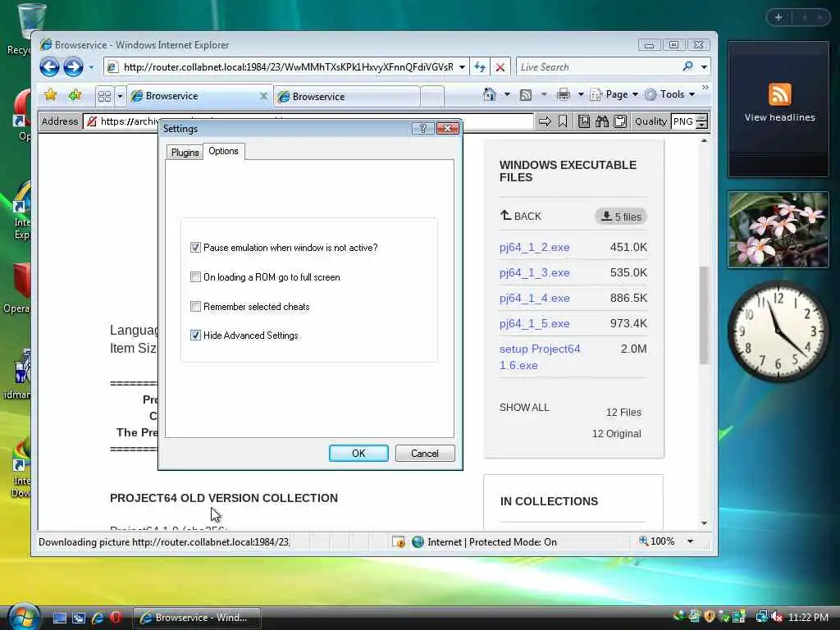Click the Print icon in the toolbar
The image size is (840, 630).
click(563, 95)
